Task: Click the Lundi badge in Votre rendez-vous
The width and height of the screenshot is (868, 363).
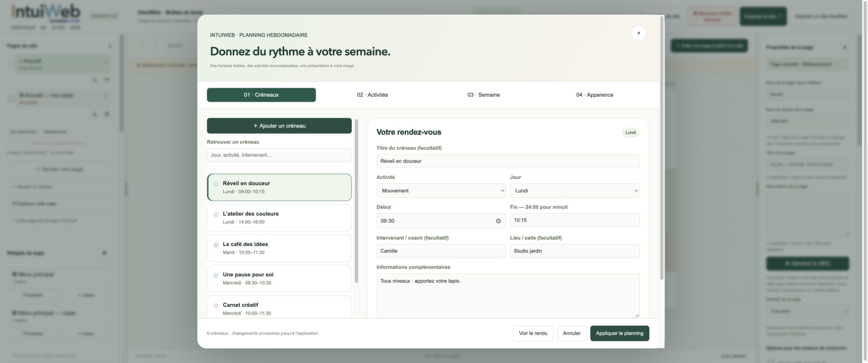Action: pyautogui.click(x=631, y=133)
